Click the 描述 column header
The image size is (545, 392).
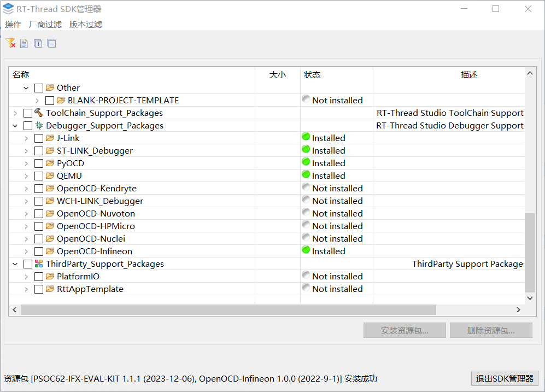coord(449,74)
